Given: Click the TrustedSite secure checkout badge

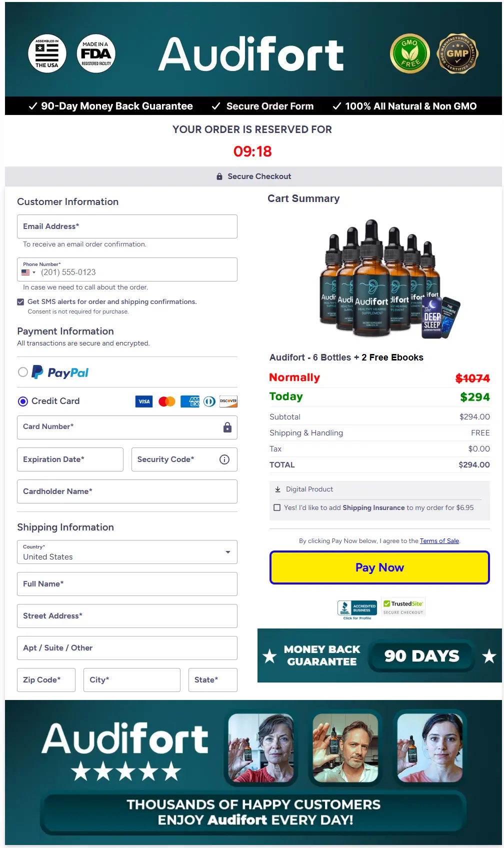Looking at the screenshot, I should (403, 607).
